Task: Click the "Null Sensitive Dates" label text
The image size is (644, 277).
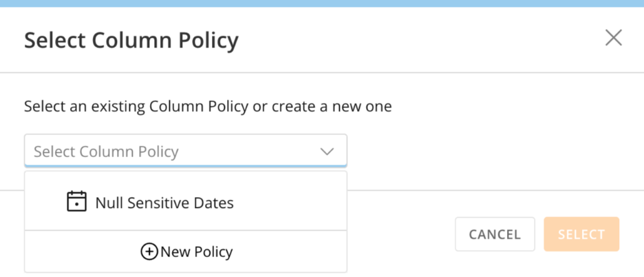Action: (164, 203)
